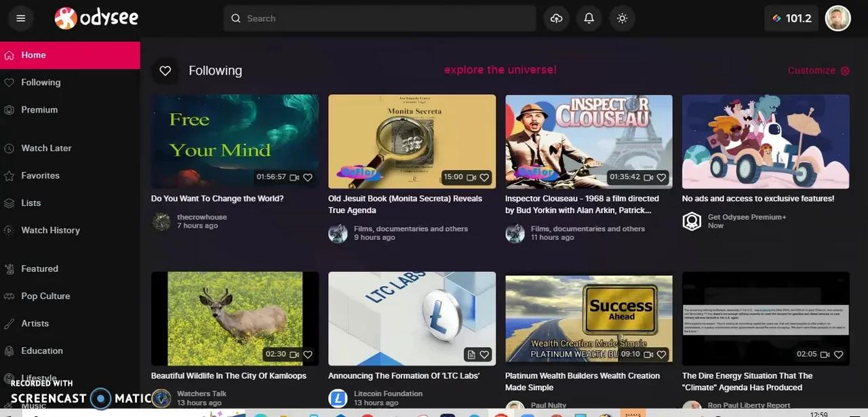Open the Success Ahead video thumbnail

coord(589,319)
